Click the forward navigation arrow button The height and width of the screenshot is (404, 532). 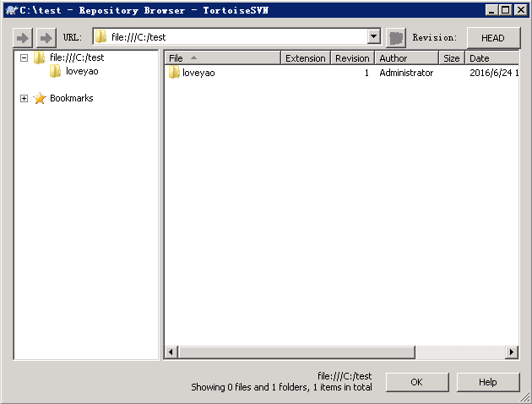[46, 38]
